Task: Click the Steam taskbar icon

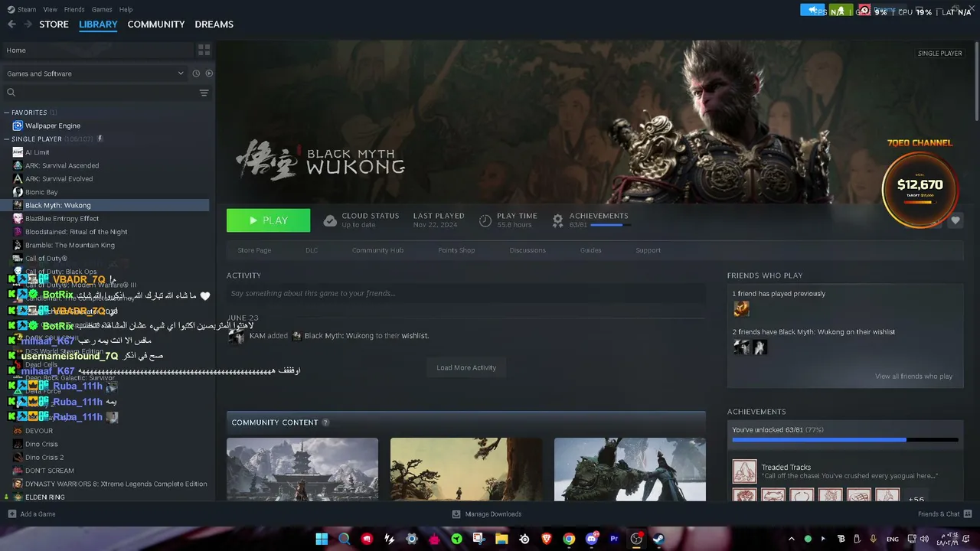Action: point(659,539)
